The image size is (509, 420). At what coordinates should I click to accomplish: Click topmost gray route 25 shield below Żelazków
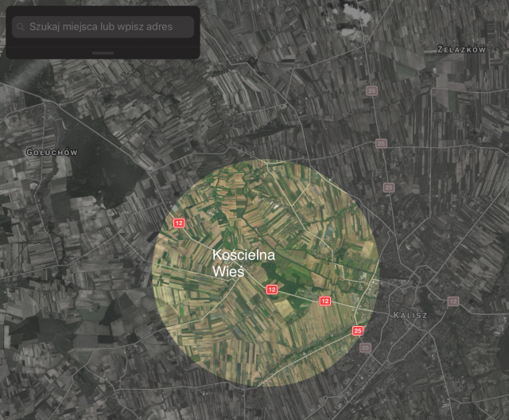371,91
